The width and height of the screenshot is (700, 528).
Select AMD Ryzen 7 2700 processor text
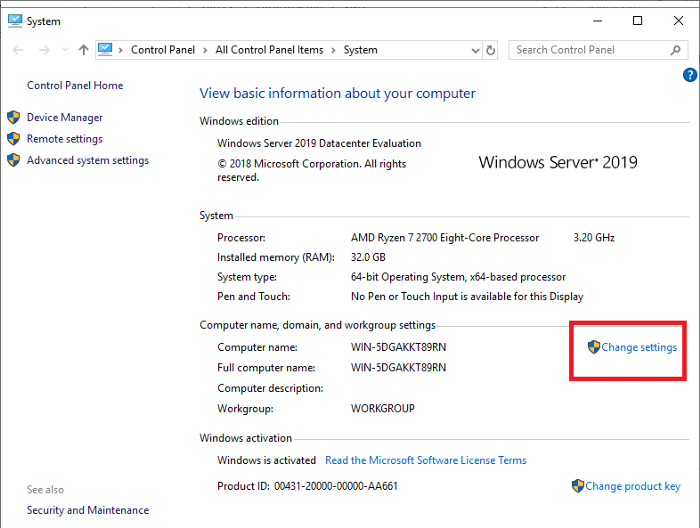445,237
